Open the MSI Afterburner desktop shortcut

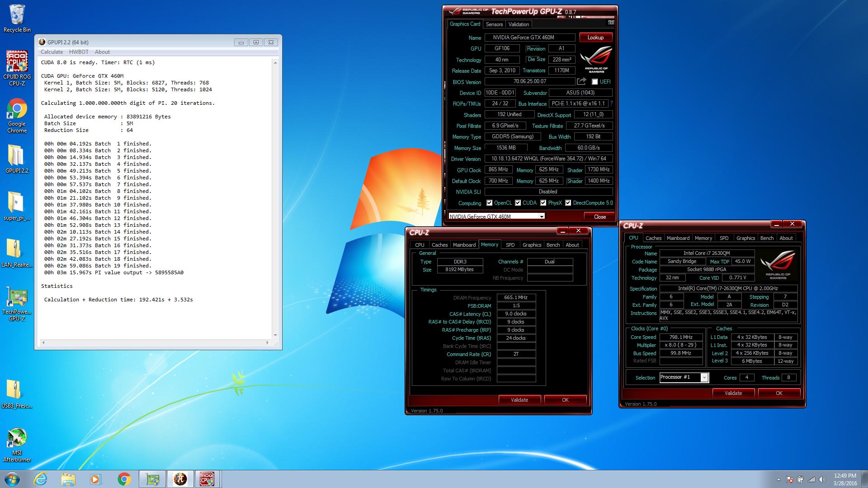click(17, 445)
